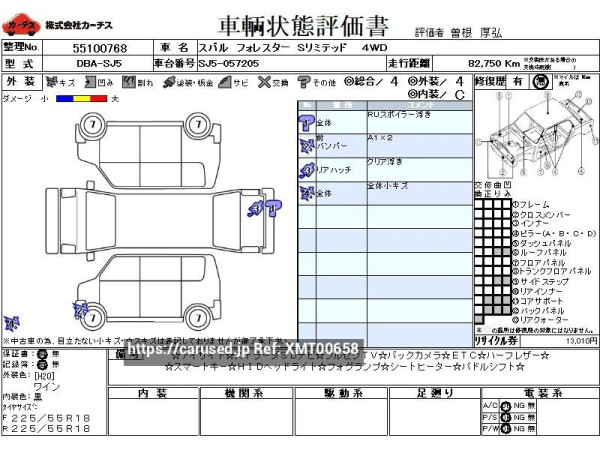Click the 塗装・板金 paint legend icon
This screenshot has height=450, width=600.
pos(169,82)
